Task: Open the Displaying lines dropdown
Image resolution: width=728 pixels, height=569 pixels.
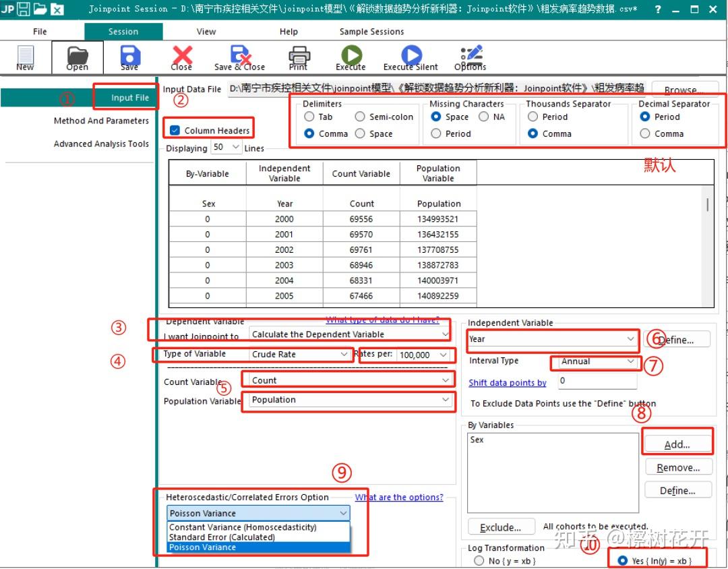Action: click(x=226, y=147)
